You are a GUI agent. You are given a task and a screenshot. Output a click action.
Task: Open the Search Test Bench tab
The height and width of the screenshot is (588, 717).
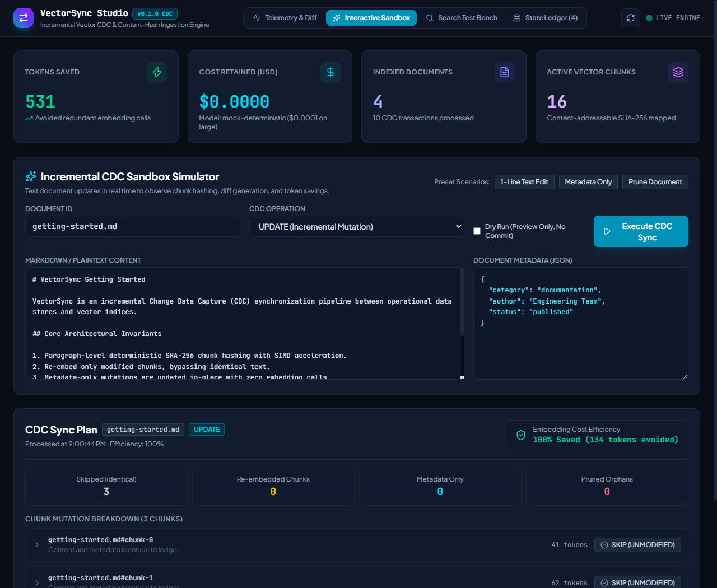pos(462,18)
